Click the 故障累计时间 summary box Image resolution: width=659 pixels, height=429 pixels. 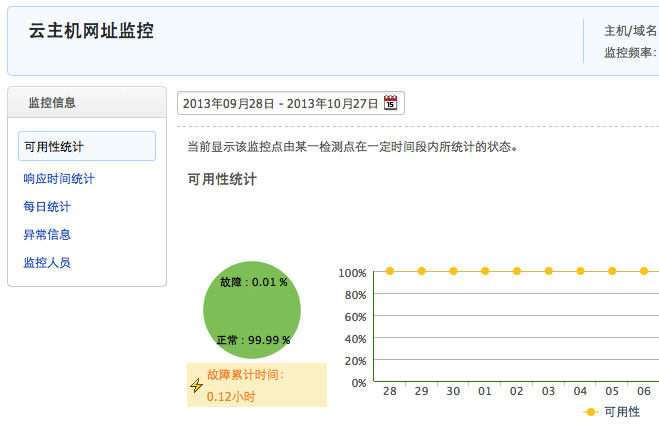click(257, 385)
